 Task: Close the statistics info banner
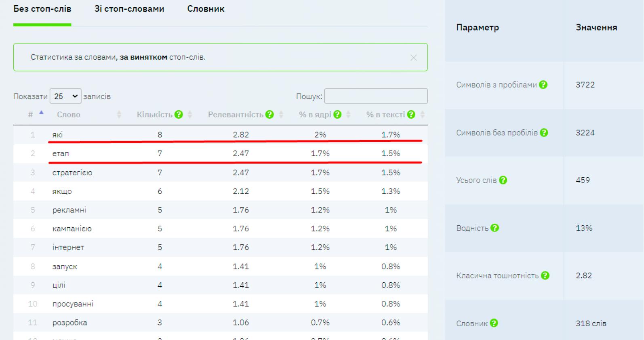click(413, 58)
